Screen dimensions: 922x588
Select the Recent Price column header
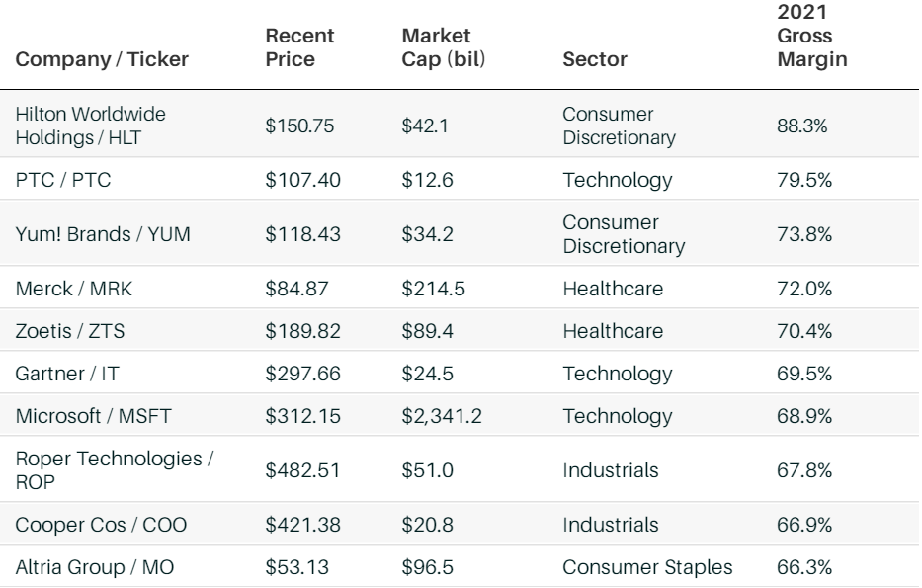pyautogui.click(x=300, y=48)
